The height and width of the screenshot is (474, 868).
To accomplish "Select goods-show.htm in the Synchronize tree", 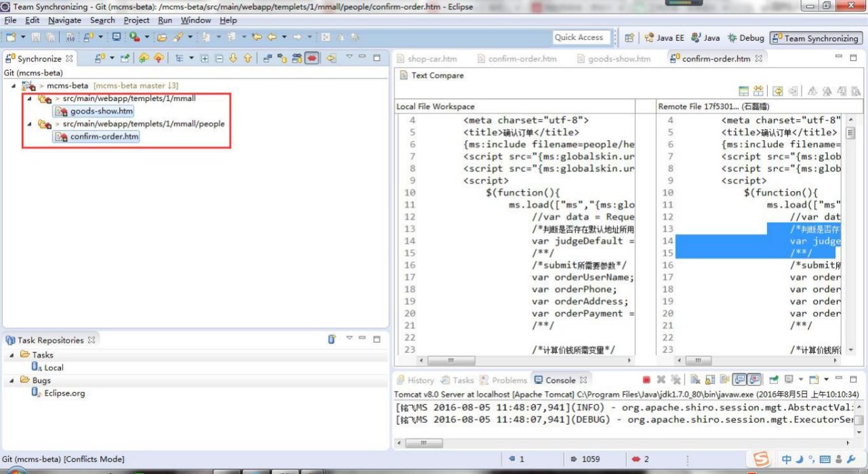I will click(94, 111).
